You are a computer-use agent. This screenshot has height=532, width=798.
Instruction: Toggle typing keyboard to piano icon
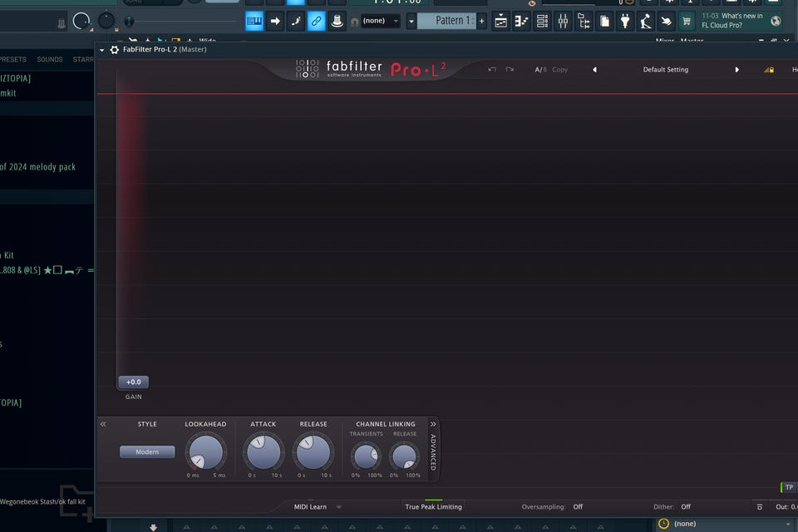tap(254, 21)
